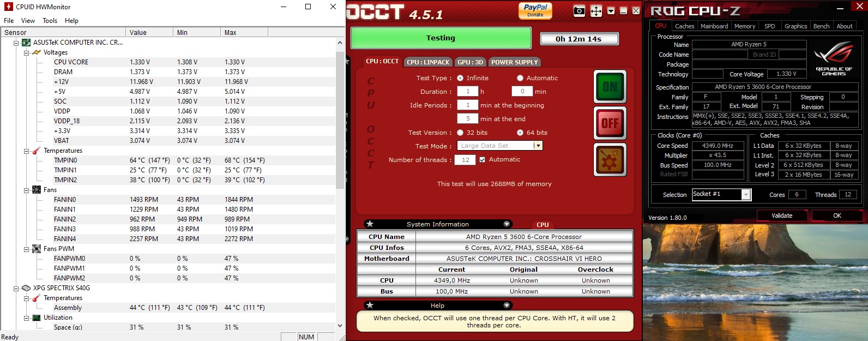This screenshot has height=341, width=868.
Task: Click the idle minutes at the end field
Action: [x=468, y=119]
